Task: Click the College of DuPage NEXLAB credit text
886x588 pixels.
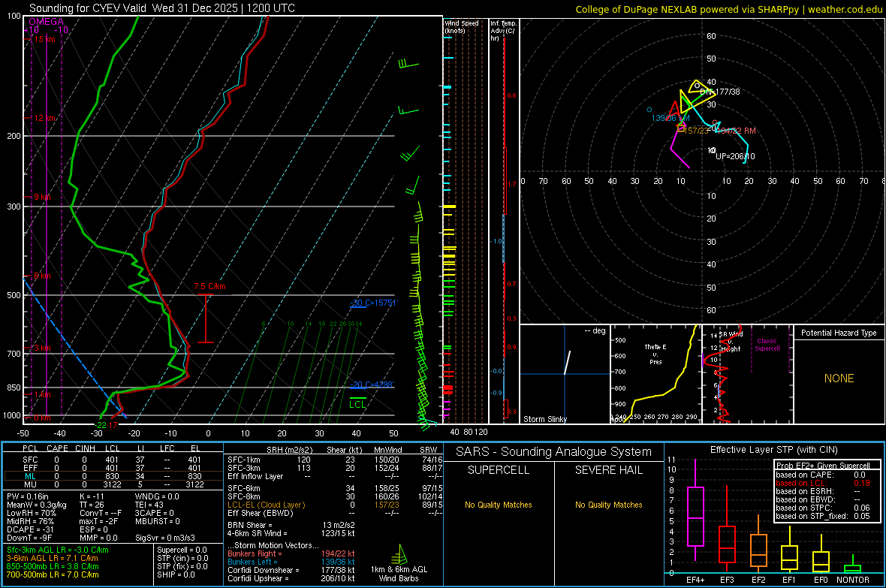Action: tap(728, 9)
